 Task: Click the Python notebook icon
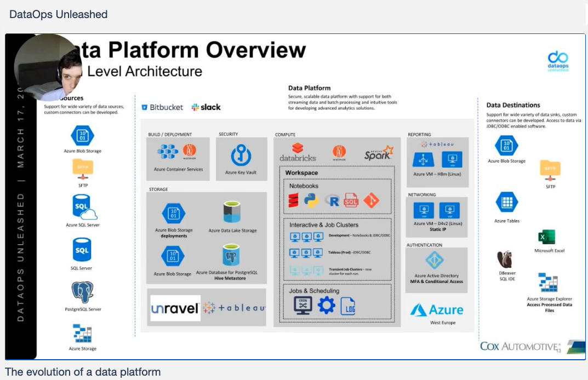[311, 200]
